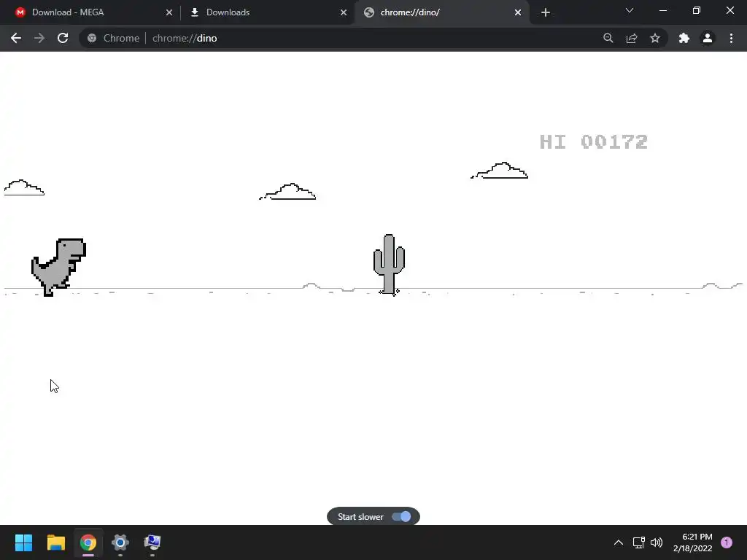Open the clock showing 6:21 PM

[693, 542]
